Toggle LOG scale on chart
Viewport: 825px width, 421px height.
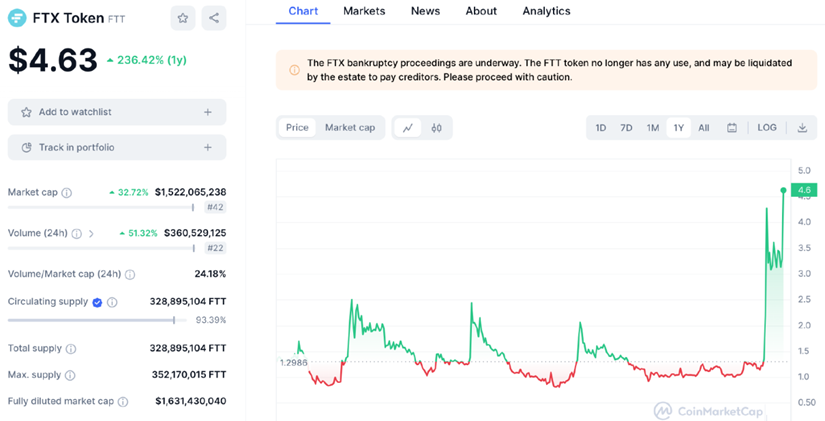pos(767,127)
